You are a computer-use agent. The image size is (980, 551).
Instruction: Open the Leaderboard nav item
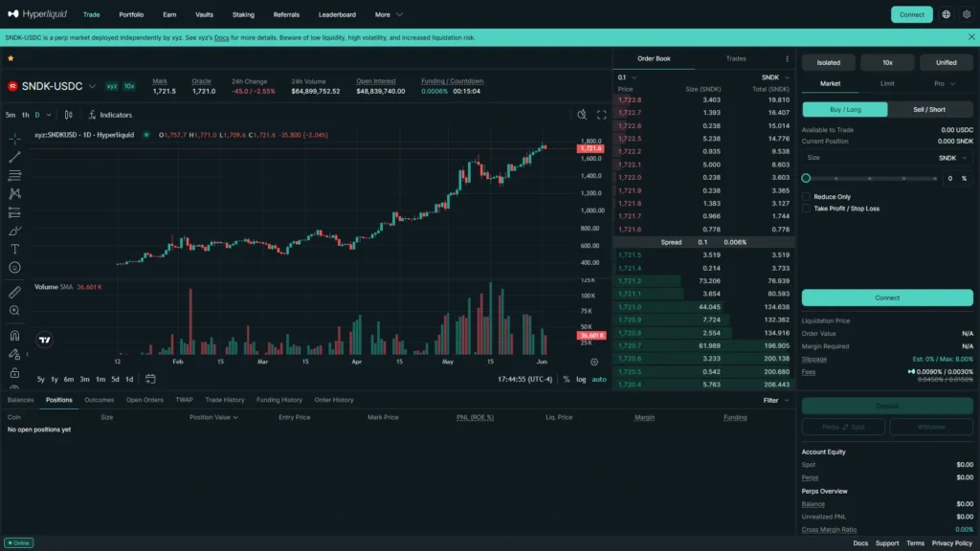[x=337, y=14]
